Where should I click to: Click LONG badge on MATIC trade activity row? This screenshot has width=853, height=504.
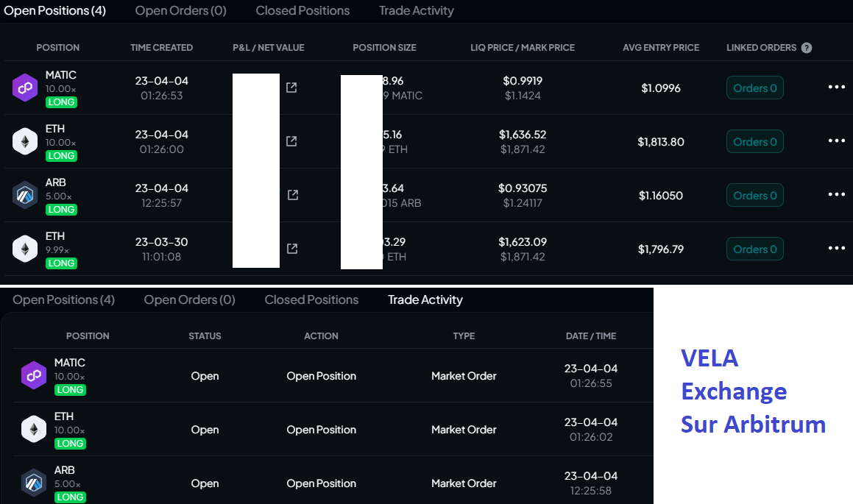(70, 390)
